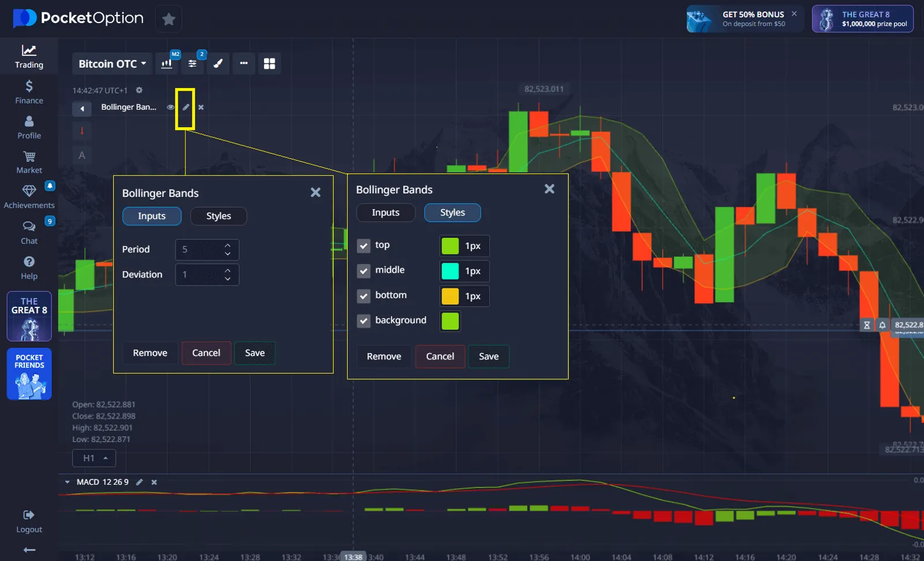Viewport: 924px width, 561px height.
Task: Select the drawing brush tool
Action: 218,64
